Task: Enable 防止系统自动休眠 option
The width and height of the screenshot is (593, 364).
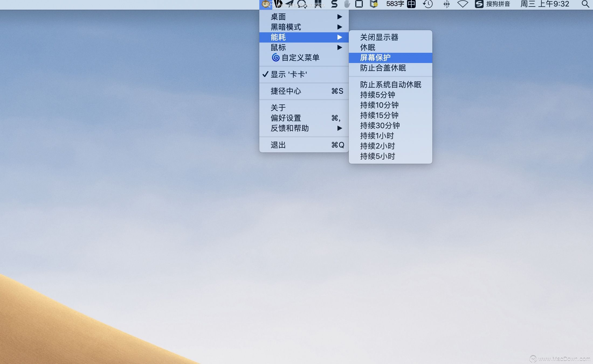Action: [391, 85]
